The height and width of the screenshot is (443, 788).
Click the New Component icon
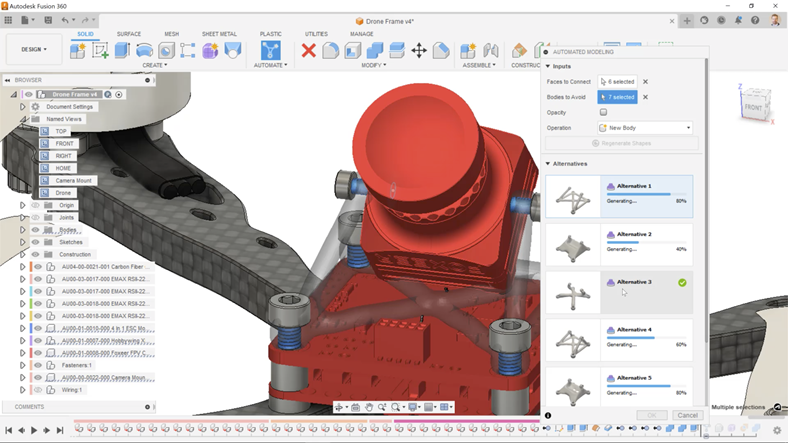[x=78, y=51]
